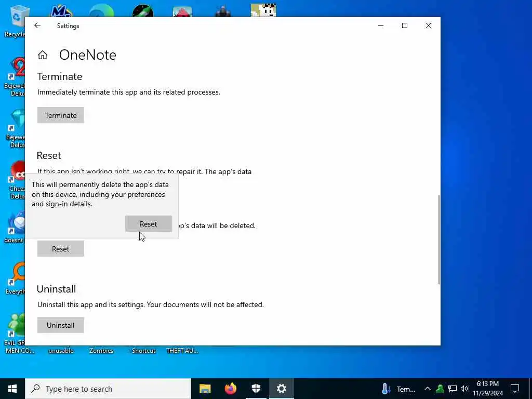Maximize the Settings window
The image size is (532, 399).
404,25
